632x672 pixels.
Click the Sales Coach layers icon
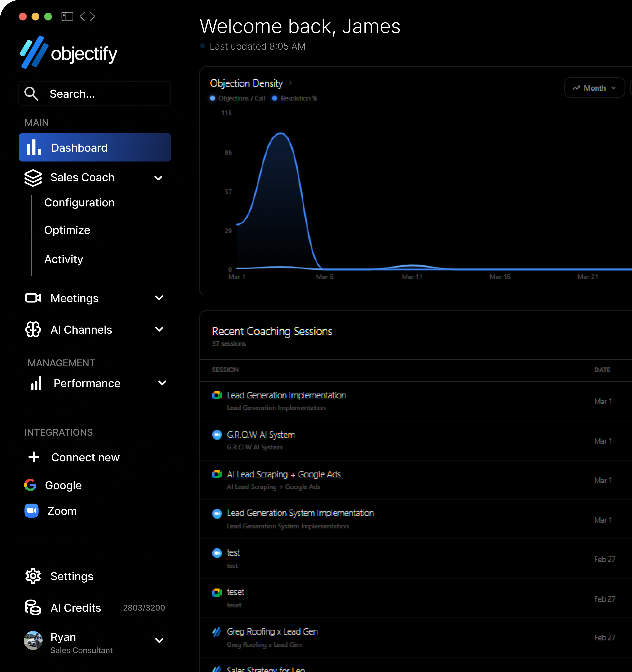pyautogui.click(x=33, y=178)
